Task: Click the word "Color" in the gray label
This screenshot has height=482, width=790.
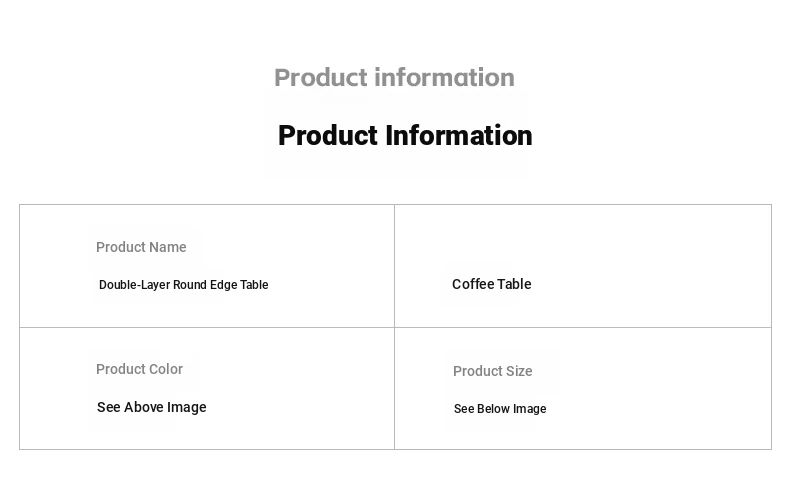Action: click(x=165, y=369)
